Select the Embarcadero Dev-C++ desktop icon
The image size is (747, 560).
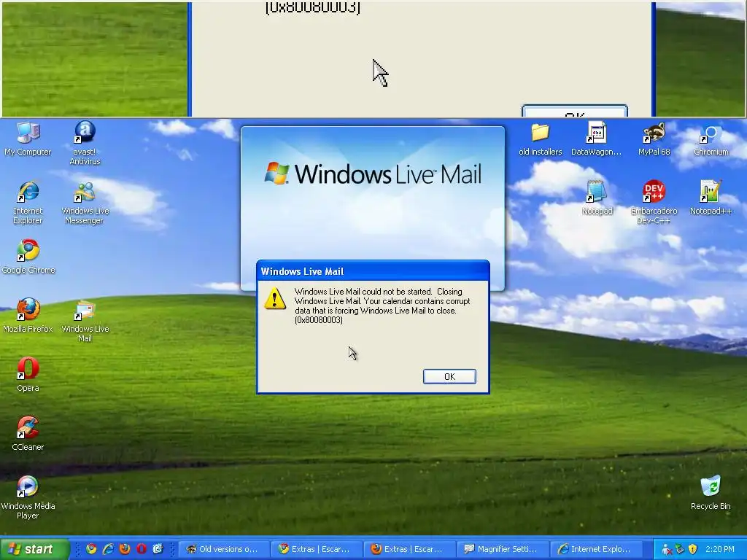tap(654, 203)
